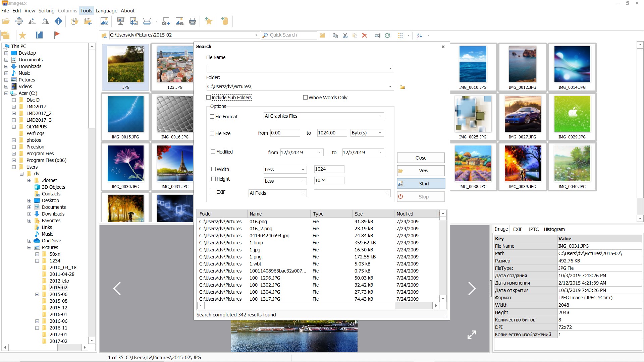The width and height of the screenshot is (644, 362).
Task: Open the Byte(s) size unit dropdown
Action: click(x=367, y=133)
